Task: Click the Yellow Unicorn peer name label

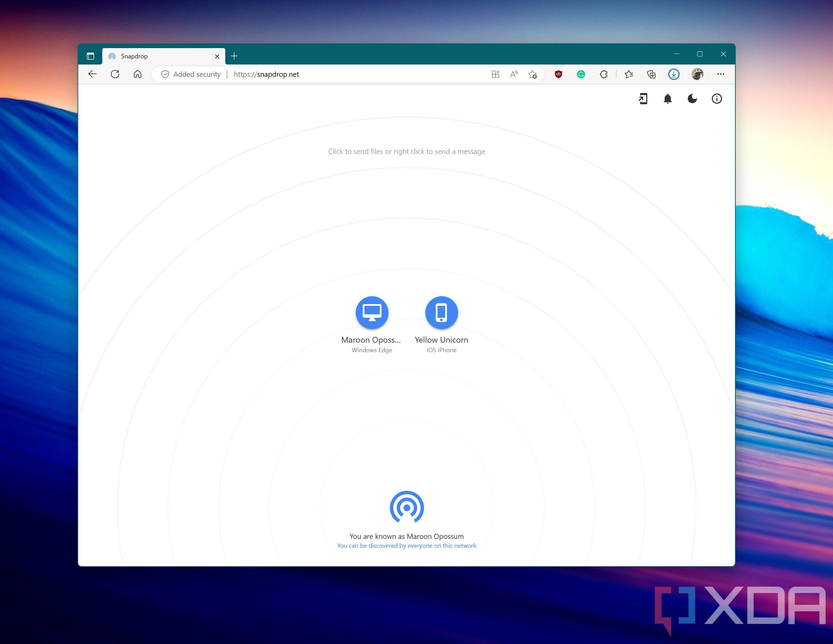Action: (x=441, y=340)
